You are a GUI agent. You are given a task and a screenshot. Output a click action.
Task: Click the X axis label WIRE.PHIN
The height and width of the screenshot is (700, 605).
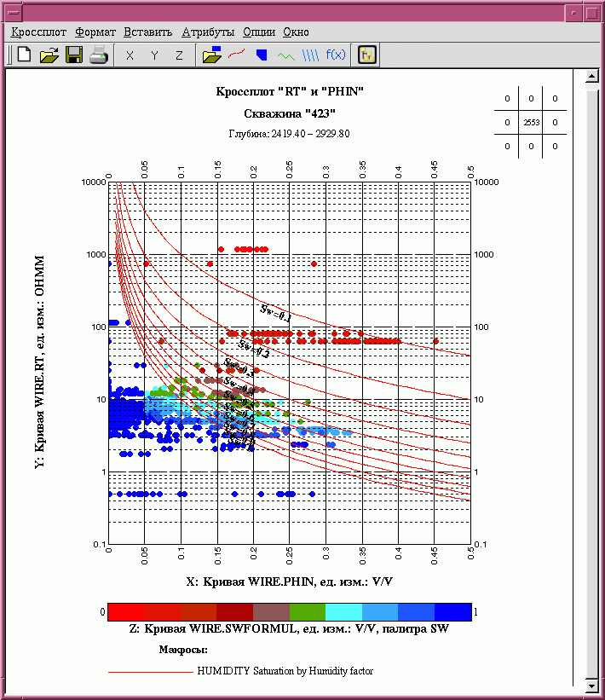pyautogui.click(x=290, y=581)
